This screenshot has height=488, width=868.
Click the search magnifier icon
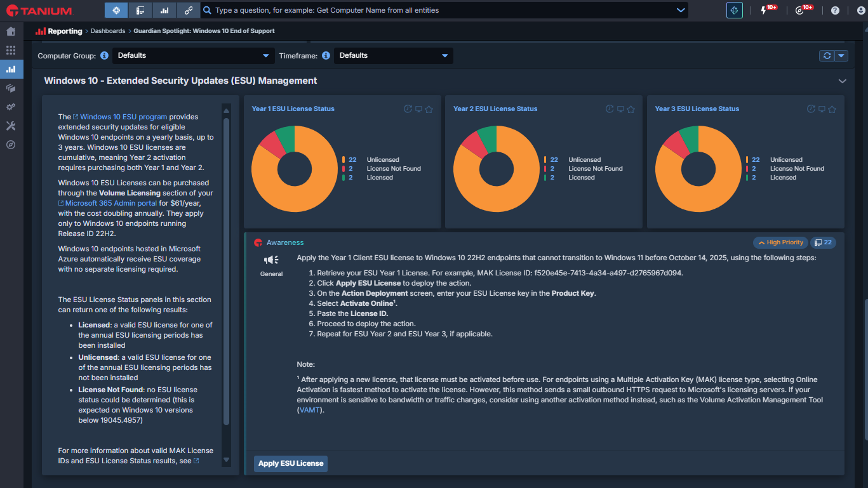click(x=206, y=10)
